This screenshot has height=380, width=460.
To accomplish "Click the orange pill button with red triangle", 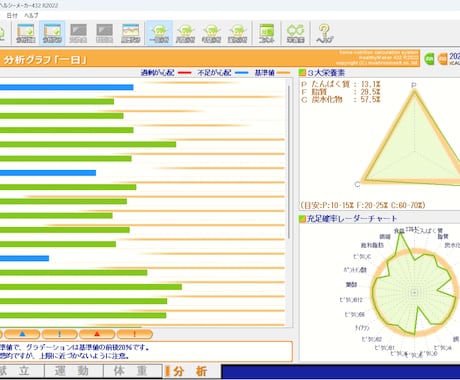I will (97, 334).
